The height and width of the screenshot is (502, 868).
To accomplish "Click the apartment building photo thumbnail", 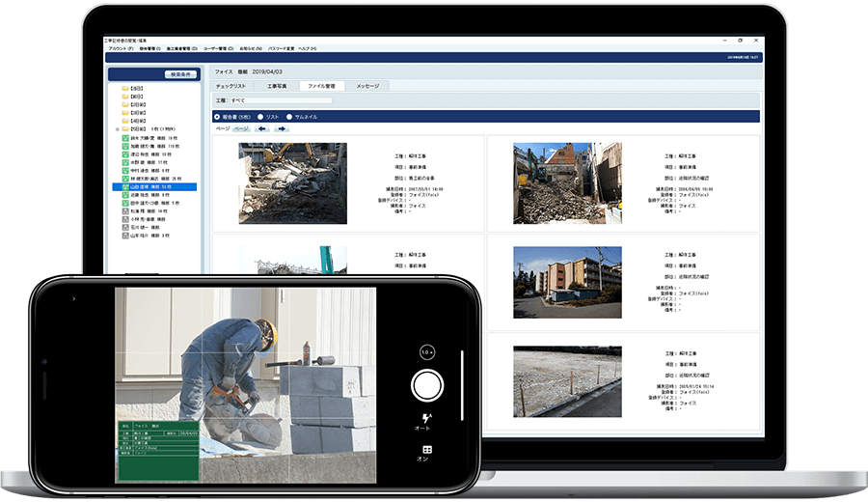I will [x=567, y=282].
